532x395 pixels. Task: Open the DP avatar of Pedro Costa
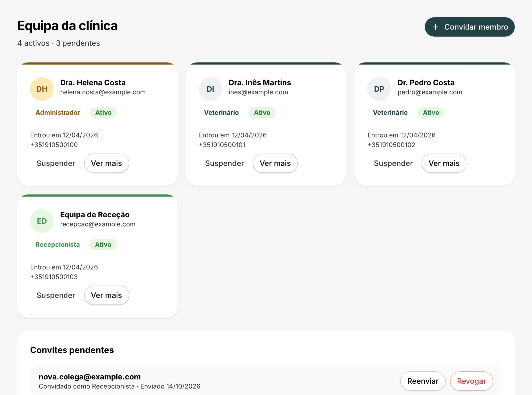[x=379, y=89]
